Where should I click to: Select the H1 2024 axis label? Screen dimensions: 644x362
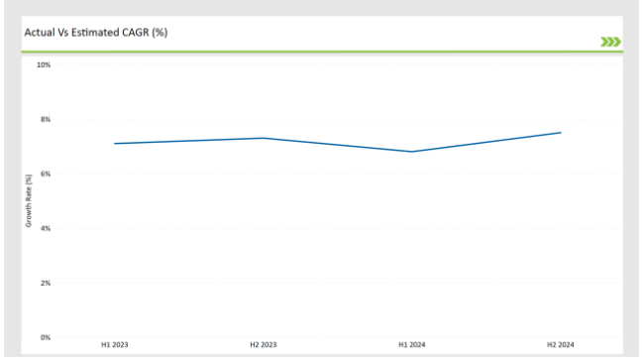(412, 345)
